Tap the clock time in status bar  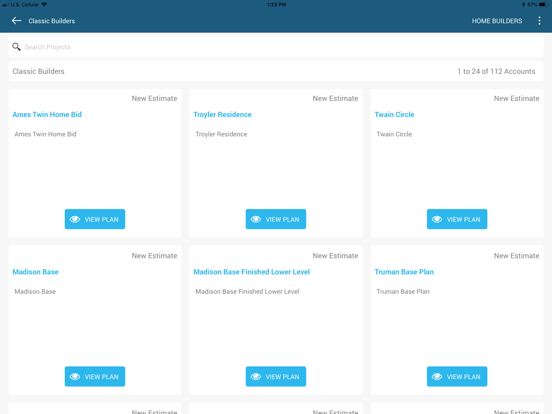pos(276,5)
